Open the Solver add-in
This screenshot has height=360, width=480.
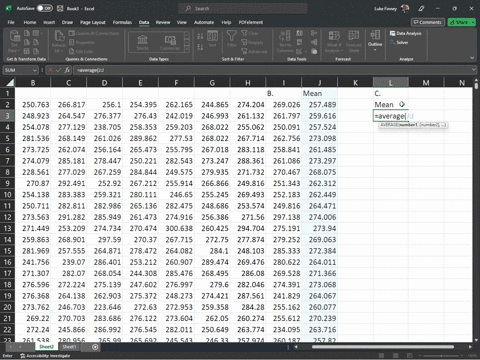point(399,42)
